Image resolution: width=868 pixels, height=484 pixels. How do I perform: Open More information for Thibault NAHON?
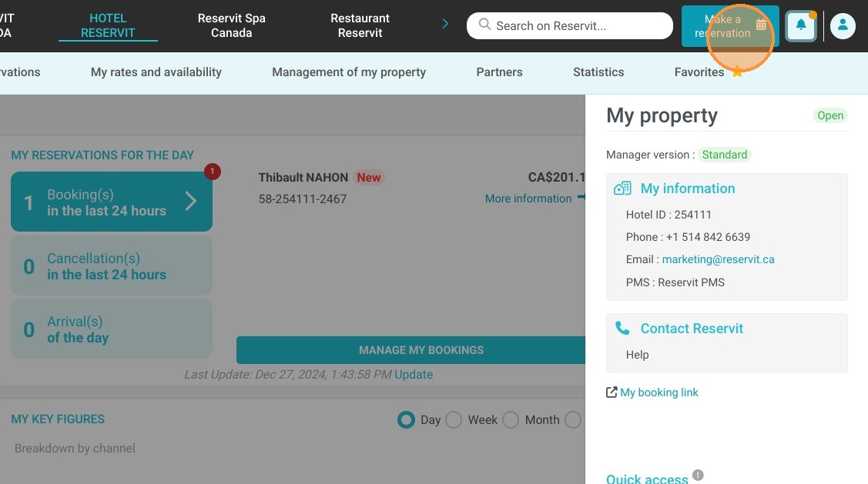pyautogui.click(x=528, y=199)
